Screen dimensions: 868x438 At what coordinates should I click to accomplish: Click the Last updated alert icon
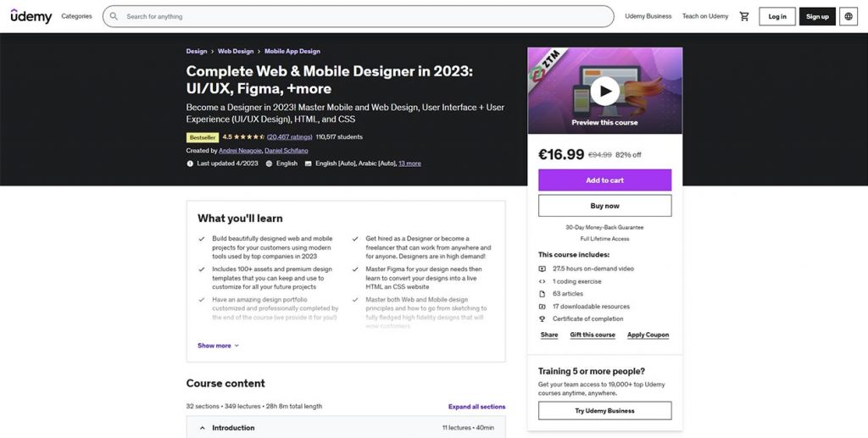pyautogui.click(x=190, y=164)
